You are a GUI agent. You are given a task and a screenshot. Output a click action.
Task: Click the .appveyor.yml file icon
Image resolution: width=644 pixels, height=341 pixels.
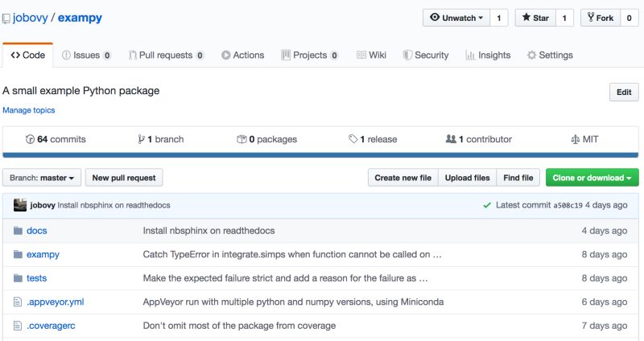[18, 302]
